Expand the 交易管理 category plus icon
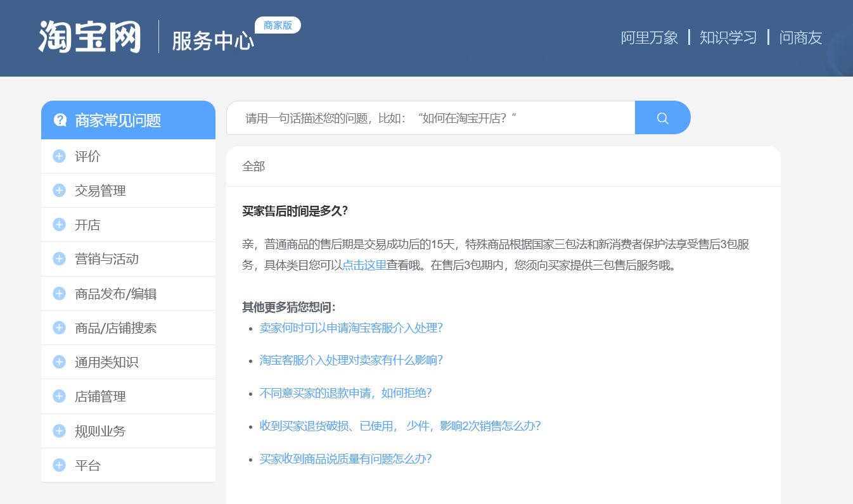 60,190
